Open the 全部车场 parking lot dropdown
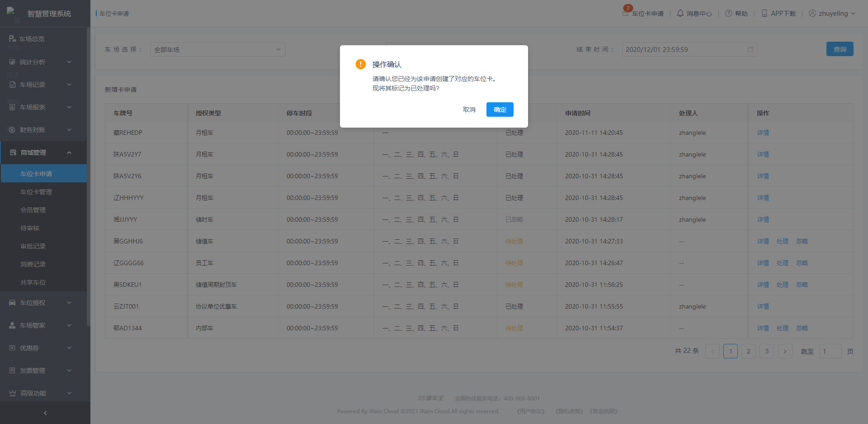The width and height of the screenshot is (868, 424). click(x=218, y=49)
